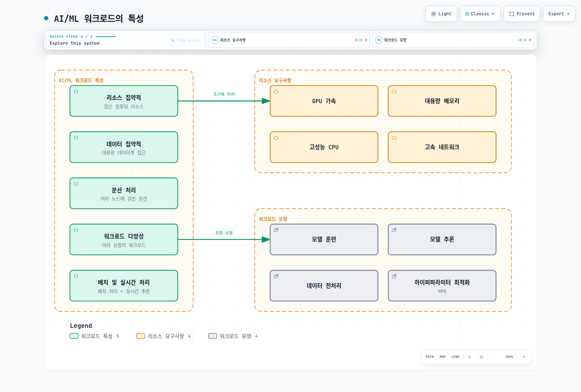This screenshot has width=581, height=392.
Task: Open guided view 02 워크로드 유형
Action: pyautogui.click(x=453, y=40)
